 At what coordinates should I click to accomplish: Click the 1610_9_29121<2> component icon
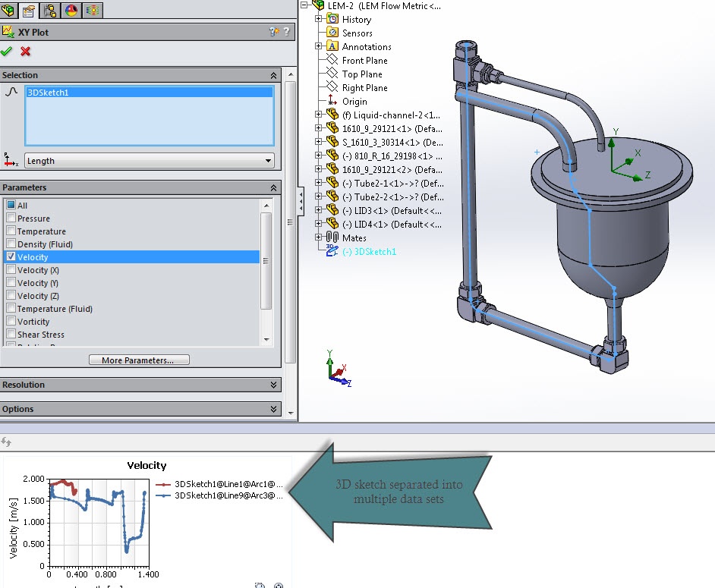[332, 169]
